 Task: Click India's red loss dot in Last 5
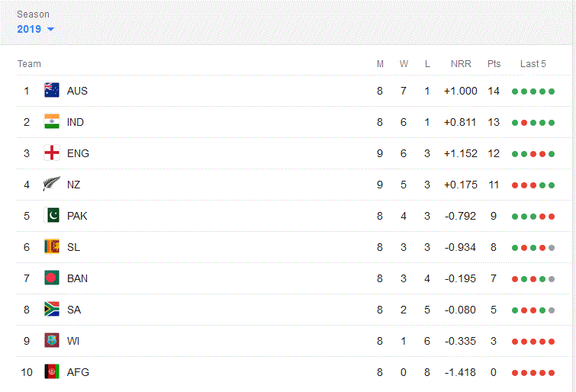pyautogui.click(x=524, y=123)
